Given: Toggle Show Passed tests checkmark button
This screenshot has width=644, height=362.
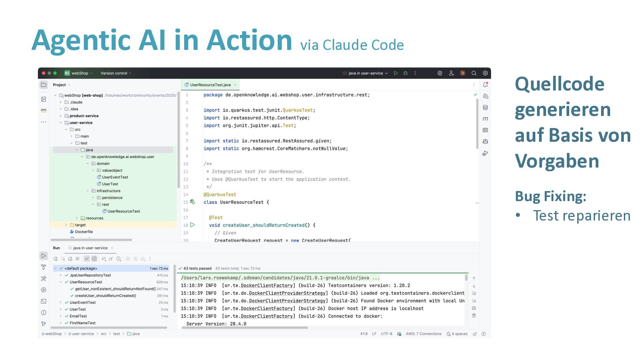Looking at the screenshot, I should (x=87, y=259).
